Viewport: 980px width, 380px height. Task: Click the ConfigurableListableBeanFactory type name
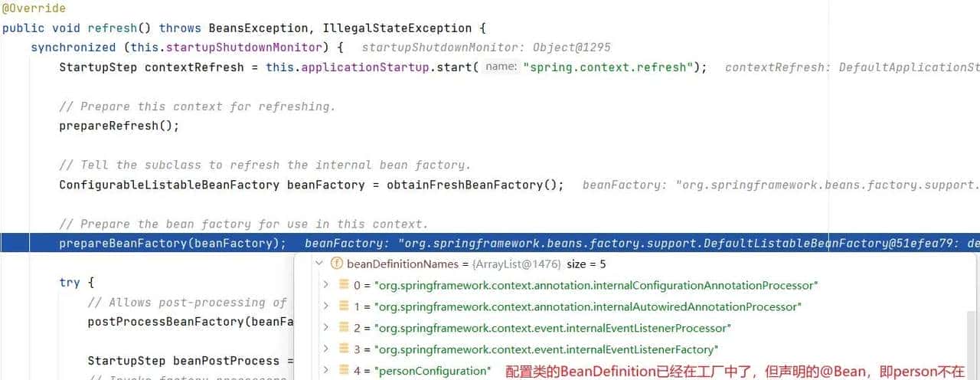(169, 185)
